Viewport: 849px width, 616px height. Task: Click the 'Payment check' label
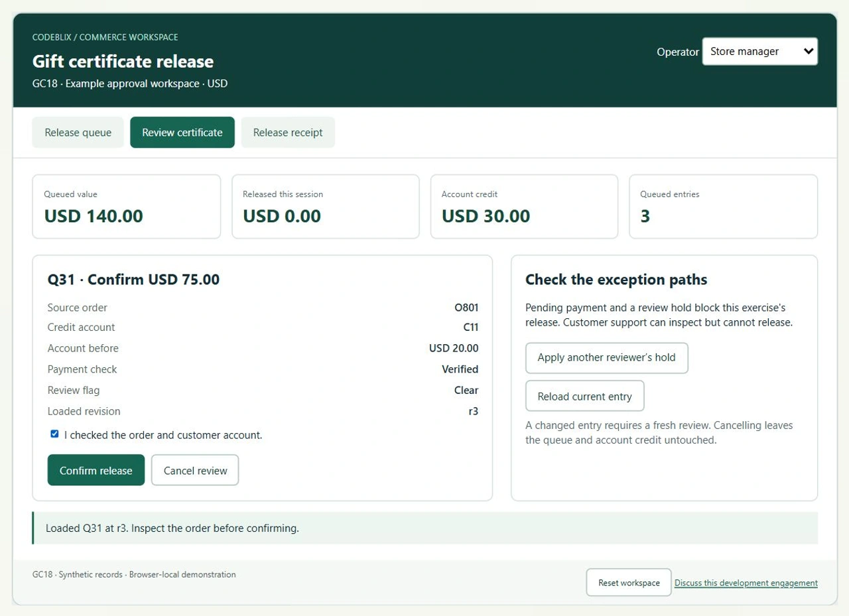pos(82,369)
